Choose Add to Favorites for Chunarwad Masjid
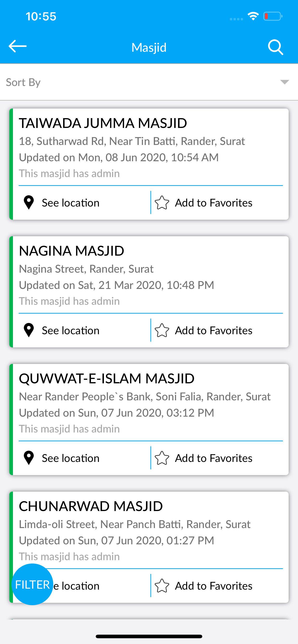 coord(214,586)
